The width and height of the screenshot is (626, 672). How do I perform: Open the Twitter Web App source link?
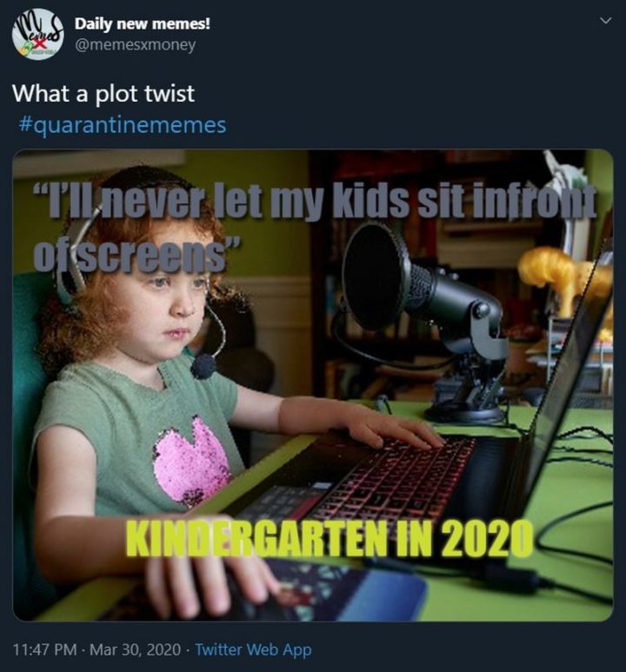pyautogui.click(x=253, y=649)
